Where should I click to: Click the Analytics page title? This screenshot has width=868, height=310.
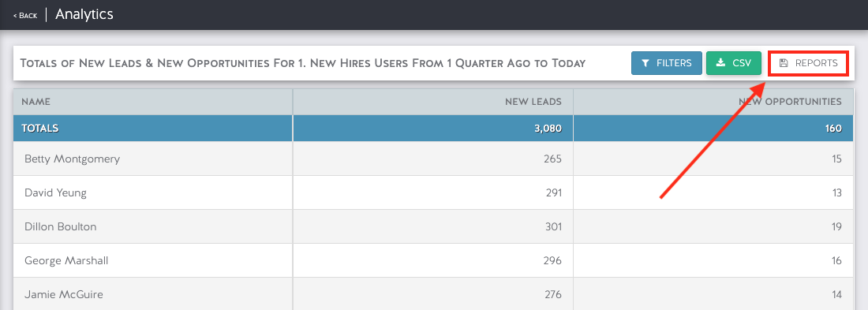pos(84,14)
